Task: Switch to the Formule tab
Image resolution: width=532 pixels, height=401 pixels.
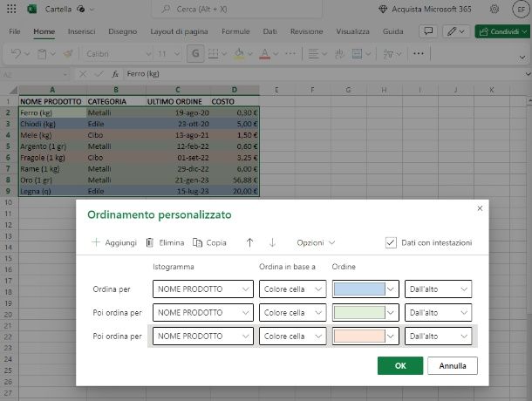Action: tap(235, 31)
